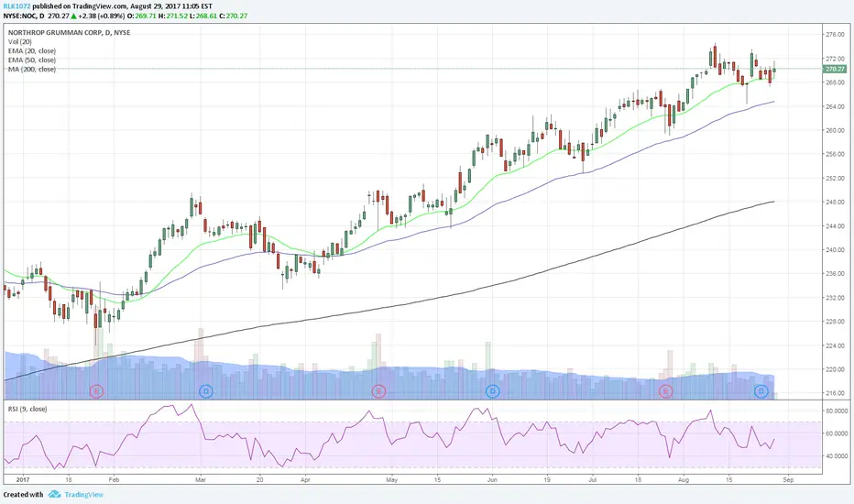Click the 256.00 price axis label
The image size is (854, 504).
click(x=835, y=154)
